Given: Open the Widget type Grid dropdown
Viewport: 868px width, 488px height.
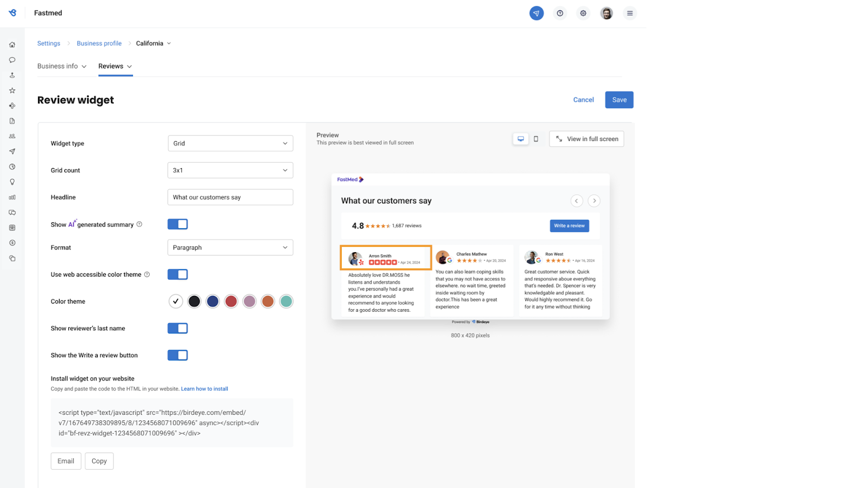Looking at the screenshot, I should coord(230,143).
